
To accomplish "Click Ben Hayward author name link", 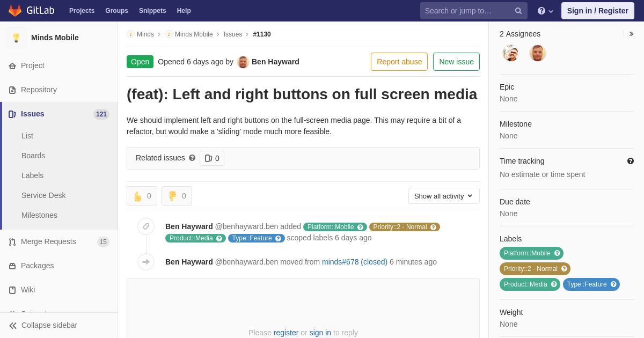I will point(275,62).
